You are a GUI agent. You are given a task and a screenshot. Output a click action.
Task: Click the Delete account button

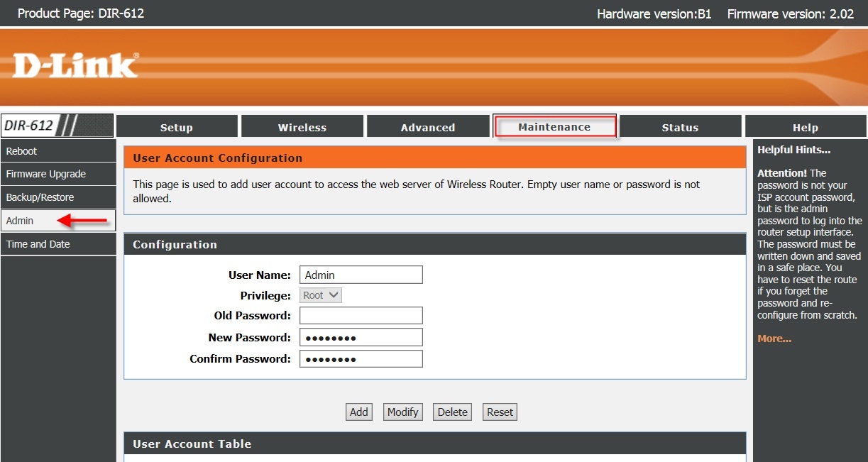click(453, 412)
